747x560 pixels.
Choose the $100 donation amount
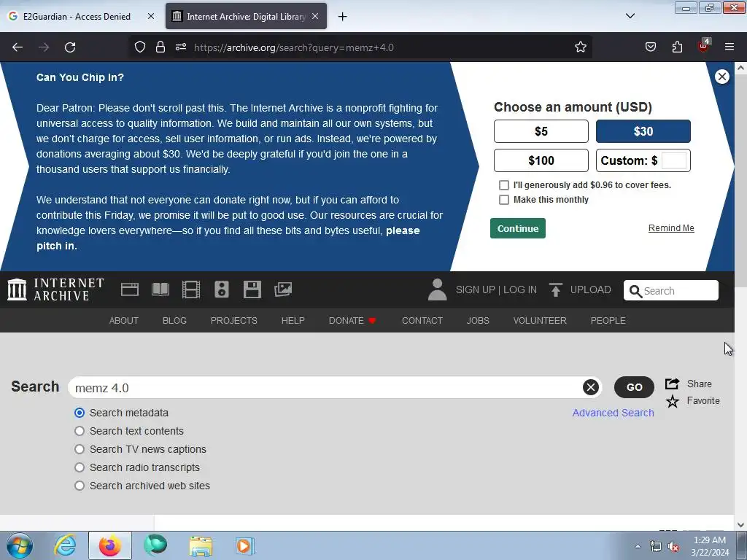coord(541,160)
